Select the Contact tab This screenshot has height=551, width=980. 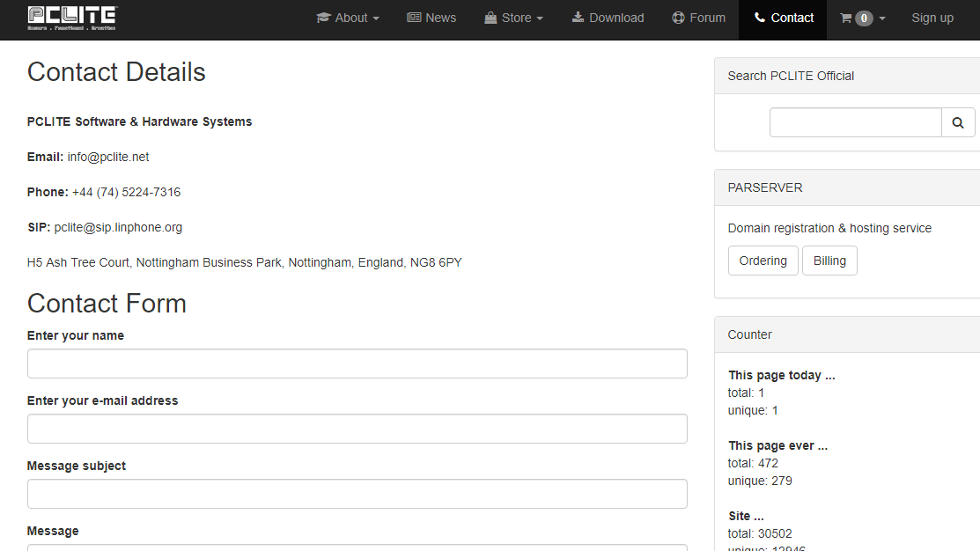[783, 18]
